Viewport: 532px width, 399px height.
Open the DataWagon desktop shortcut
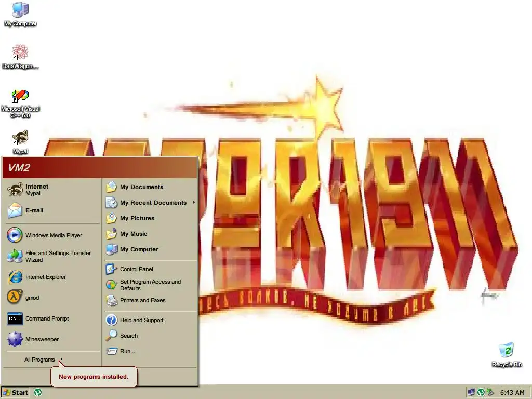point(20,56)
